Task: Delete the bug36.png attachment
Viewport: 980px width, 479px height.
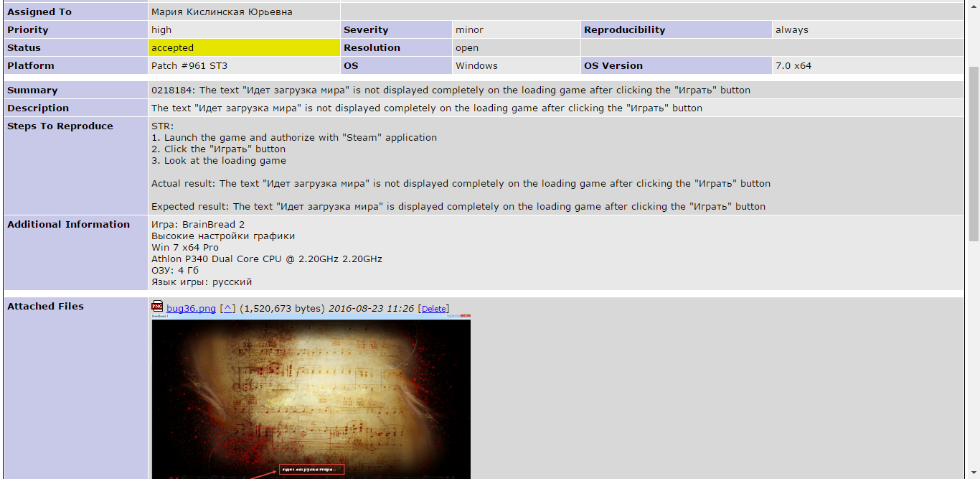Action: 433,309
